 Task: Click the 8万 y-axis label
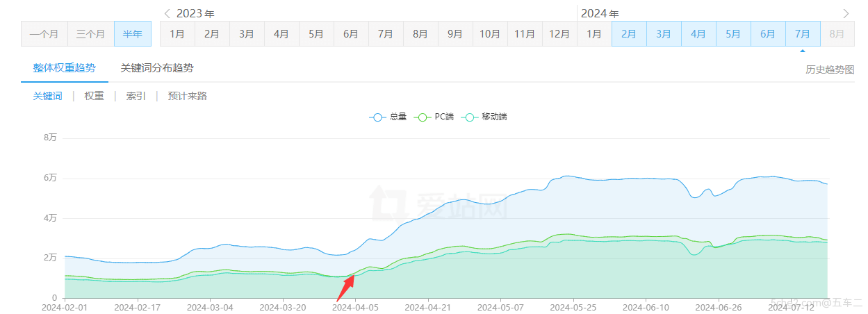click(x=50, y=138)
